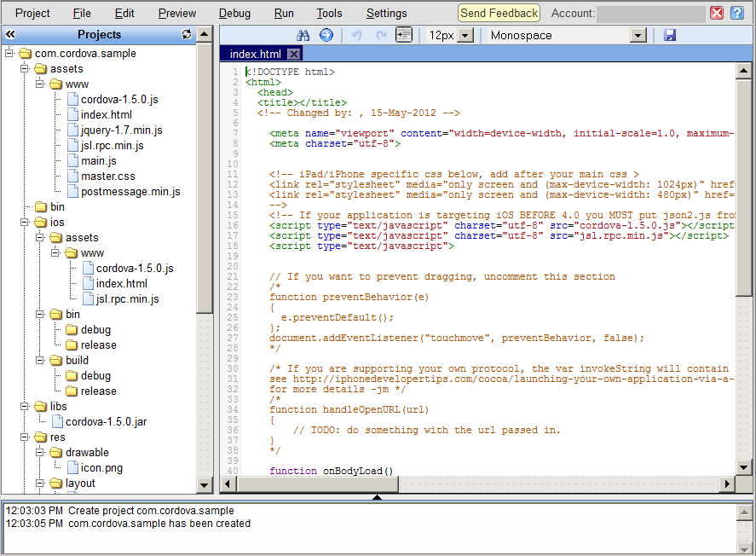
Task: Open the Settings menu
Action: [386, 13]
